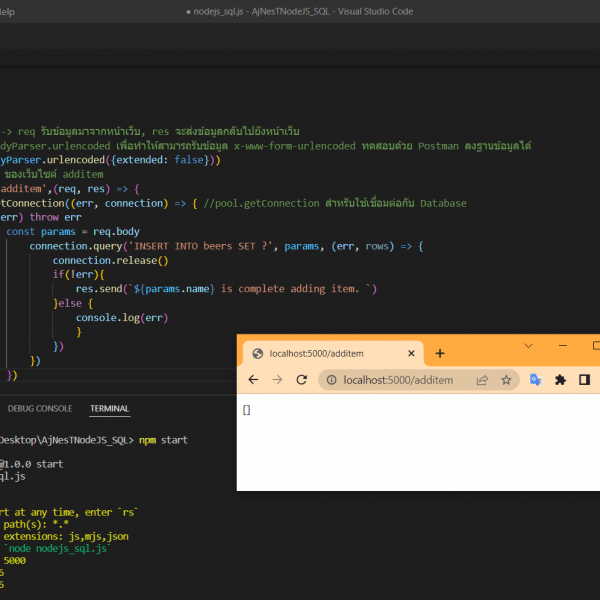The height and width of the screenshot is (600, 600).
Task: Switch to the Debug Console panel
Action: (40, 408)
